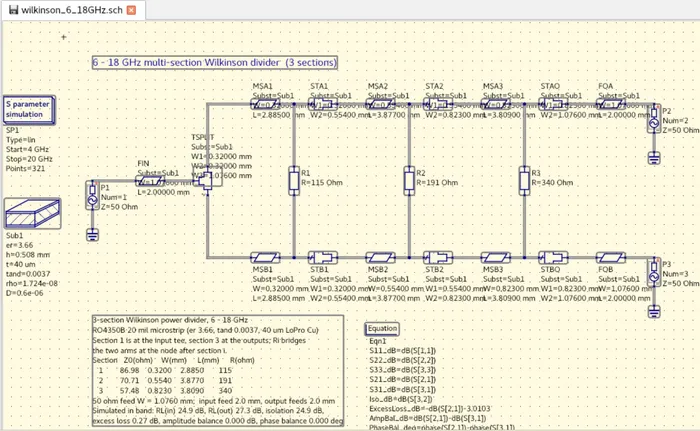Viewport: 700px width, 431px height.
Task: Click R=191 Ohm resistor value
Action: point(437,183)
